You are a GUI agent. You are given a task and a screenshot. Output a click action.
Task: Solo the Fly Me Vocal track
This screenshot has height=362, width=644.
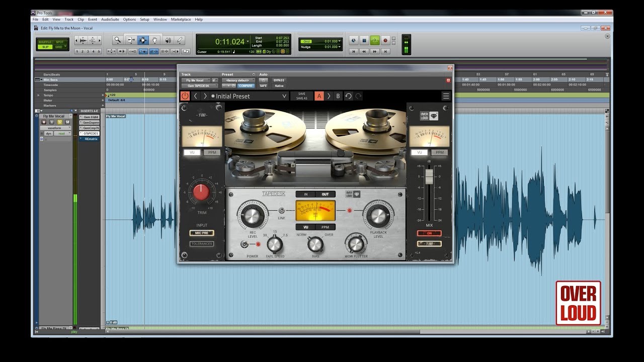point(59,122)
